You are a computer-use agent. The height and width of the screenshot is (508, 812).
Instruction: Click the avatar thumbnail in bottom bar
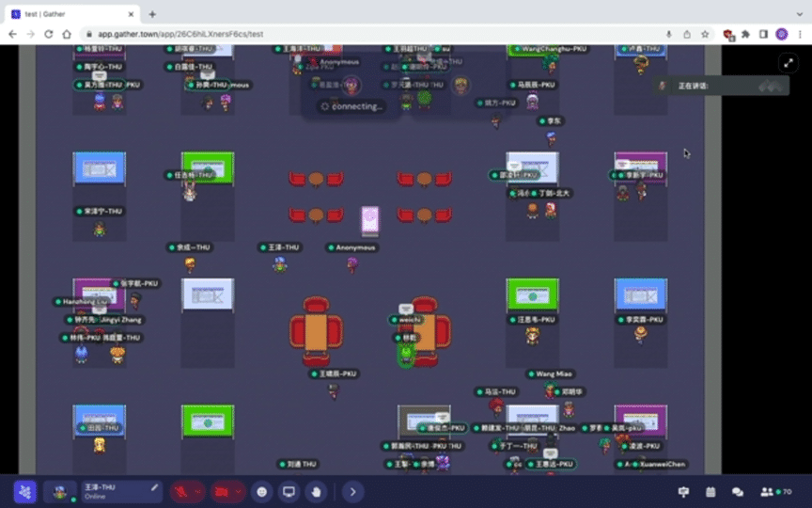coord(60,491)
